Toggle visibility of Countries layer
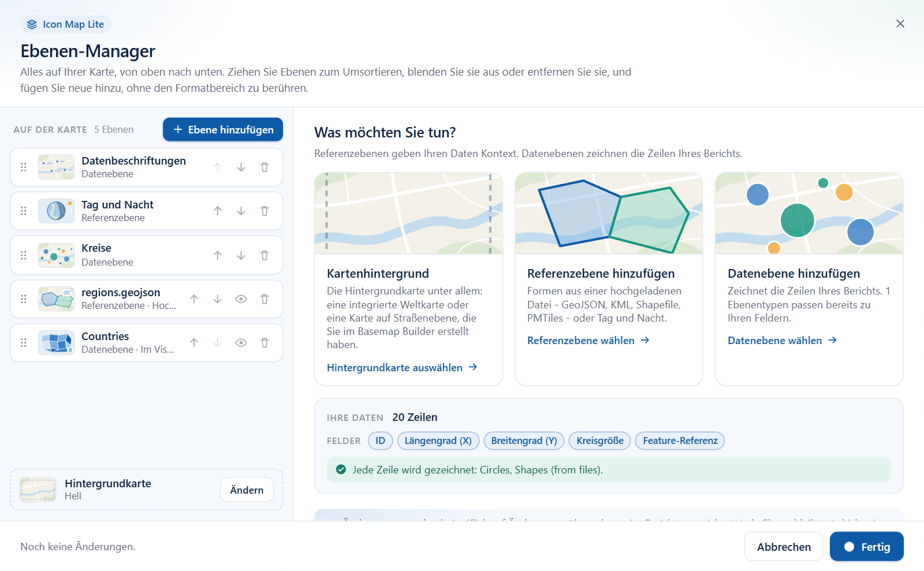This screenshot has height=571, width=924. click(x=241, y=343)
